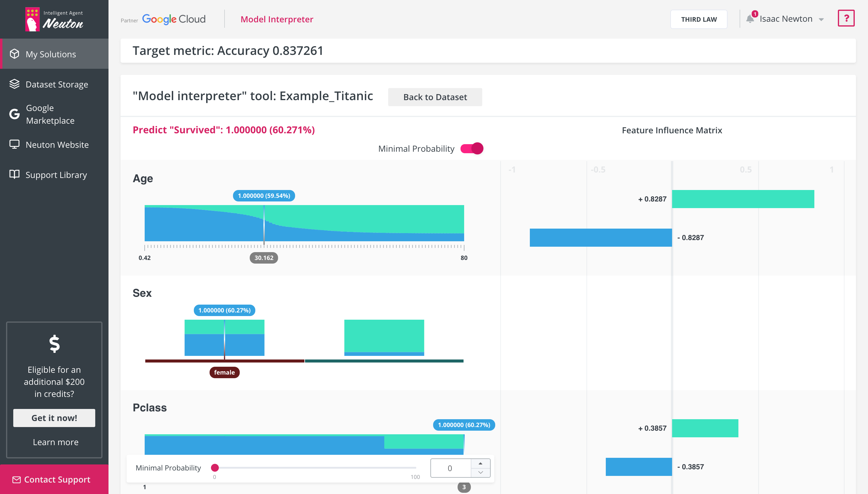Click the Neuton logo in sidebar
Viewport: 868px width, 494px height.
pyautogui.click(x=54, y=19)
